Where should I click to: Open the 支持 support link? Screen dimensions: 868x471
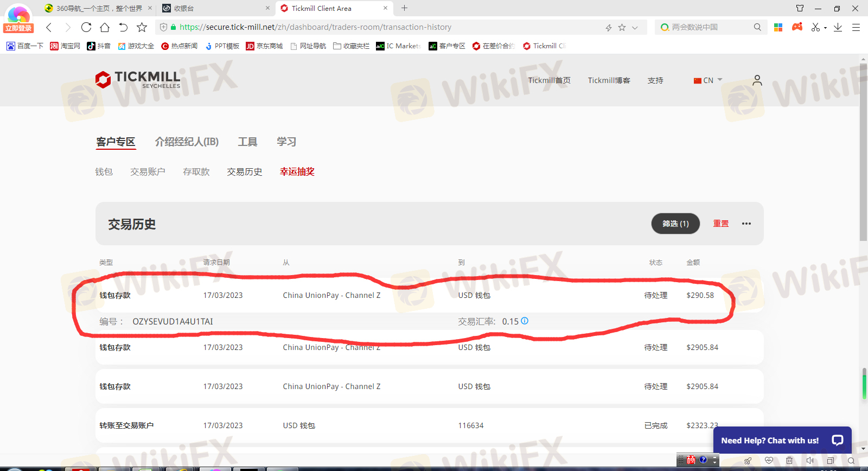(x=655, y=80)
